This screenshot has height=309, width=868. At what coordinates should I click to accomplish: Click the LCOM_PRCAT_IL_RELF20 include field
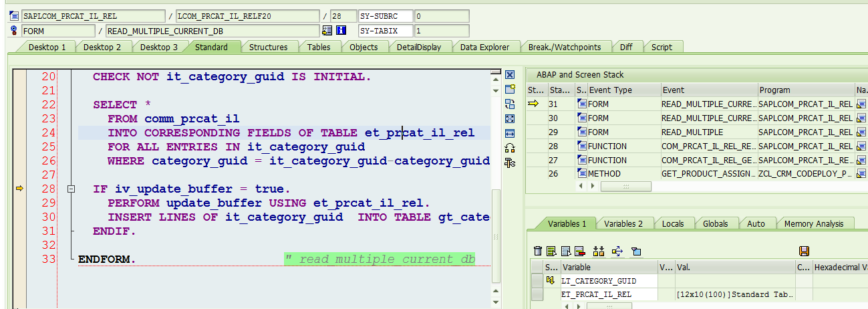coord(247,15)
